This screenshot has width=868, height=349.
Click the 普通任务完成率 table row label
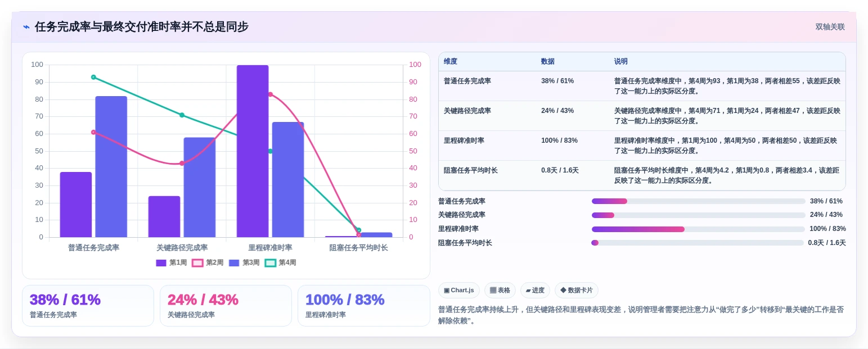coord(467,81)
